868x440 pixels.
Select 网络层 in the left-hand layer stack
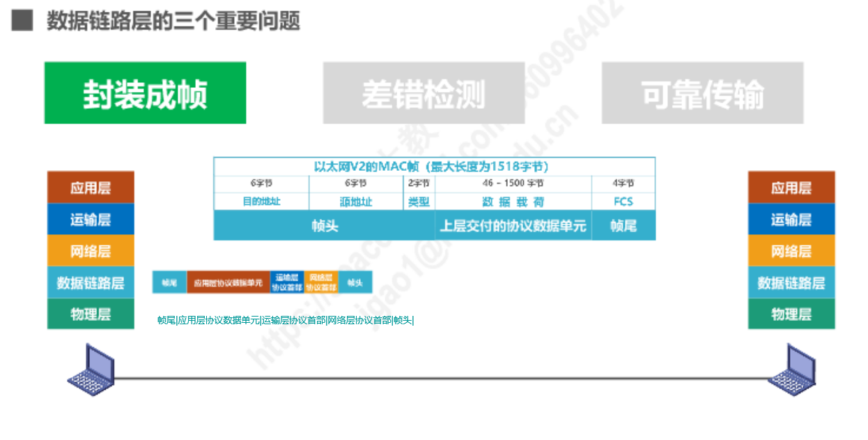[91, 251]
